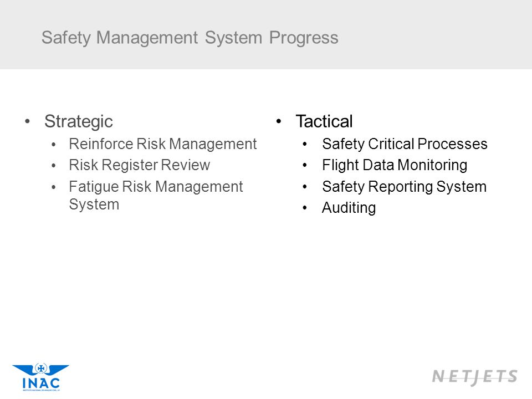Viewport: 532px width, 399px height.
Task: Click the Safety Reporting System item
Action: 404,187
